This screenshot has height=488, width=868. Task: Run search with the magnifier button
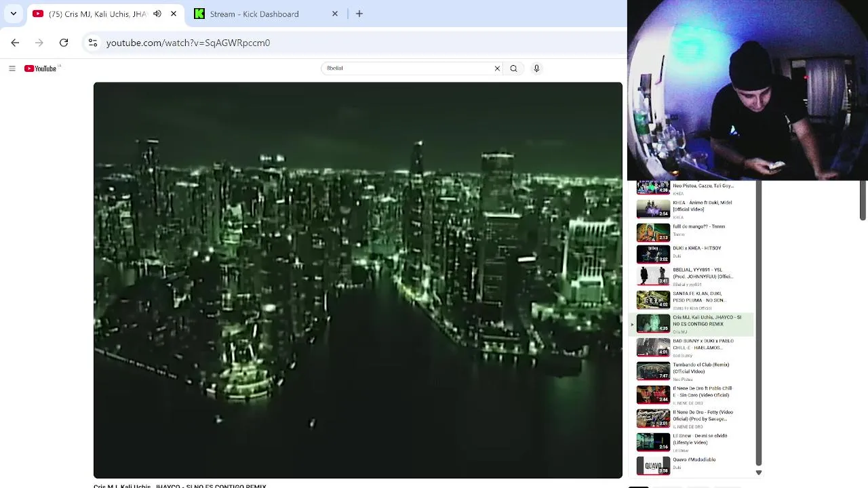513,68
